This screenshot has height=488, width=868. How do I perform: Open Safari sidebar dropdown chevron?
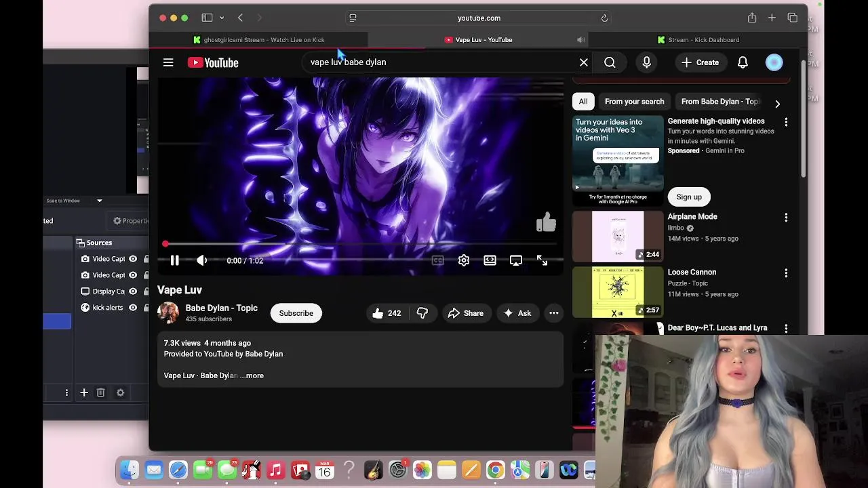[222, 18]
